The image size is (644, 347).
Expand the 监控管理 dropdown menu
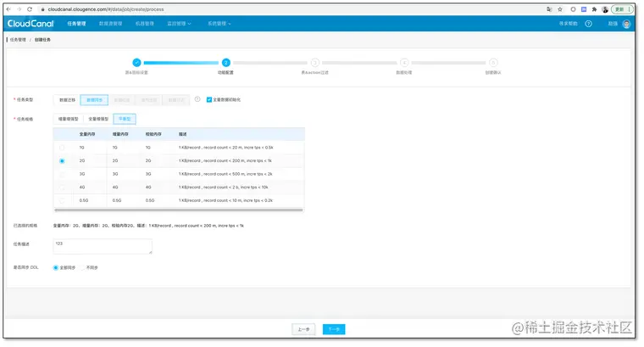(179, 24)
